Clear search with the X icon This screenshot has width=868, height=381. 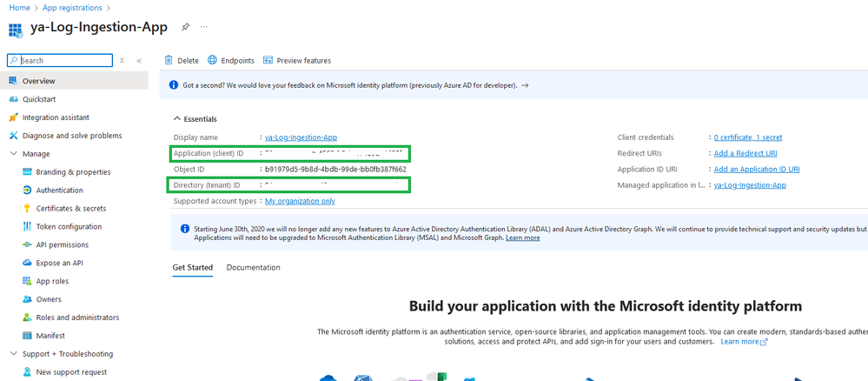click(122, 60)
